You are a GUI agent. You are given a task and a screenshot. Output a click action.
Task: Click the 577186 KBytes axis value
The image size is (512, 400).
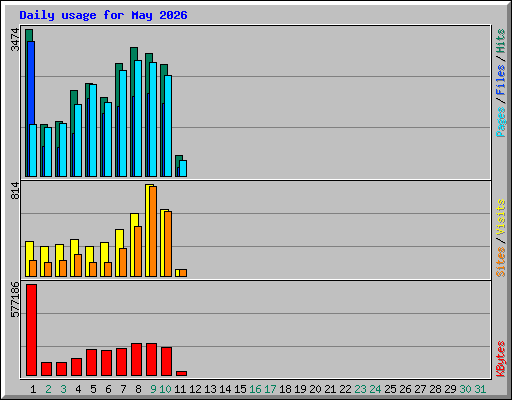[15, 300]
